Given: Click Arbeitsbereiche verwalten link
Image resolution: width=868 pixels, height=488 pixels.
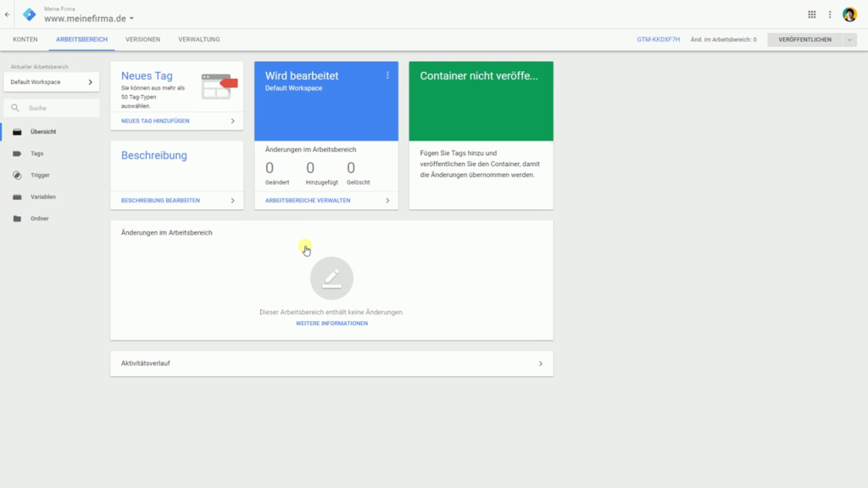Looking at the screenshot, I should (308, 200).
